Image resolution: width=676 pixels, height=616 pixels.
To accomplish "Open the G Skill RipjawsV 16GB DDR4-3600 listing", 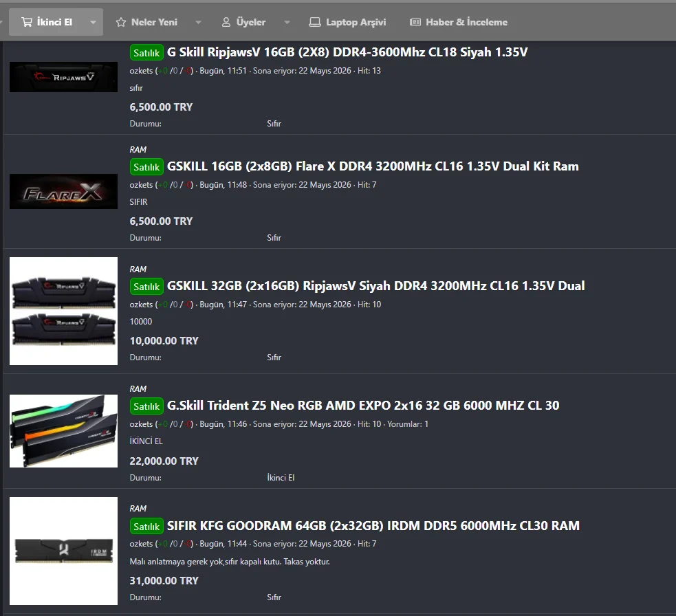I will tap(347, 52).
